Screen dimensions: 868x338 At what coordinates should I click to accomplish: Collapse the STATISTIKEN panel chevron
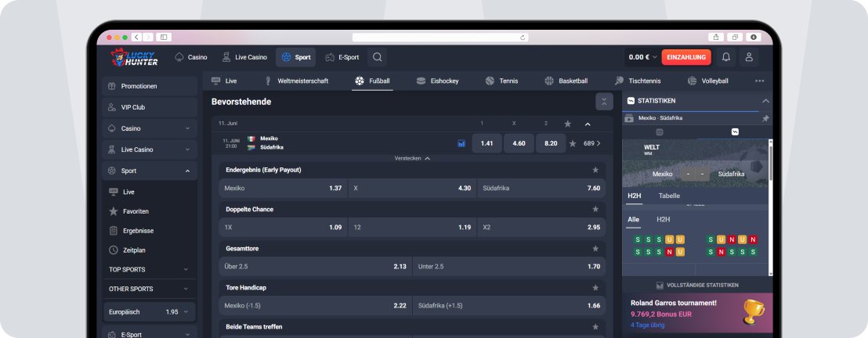(765, 101)
